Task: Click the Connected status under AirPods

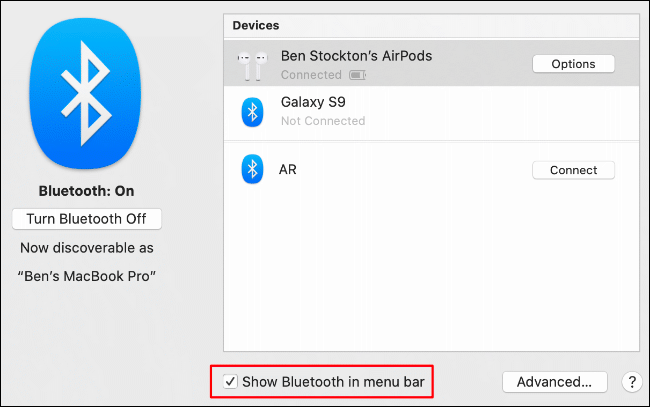Action: 311,75
